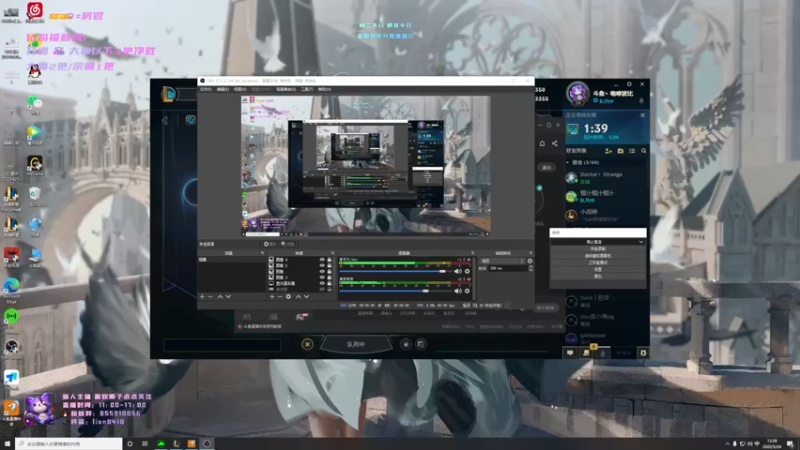The height and width of the screenshot is (450, 800).
Task: Click new folder icon in friends list
Action: (620, 151)
